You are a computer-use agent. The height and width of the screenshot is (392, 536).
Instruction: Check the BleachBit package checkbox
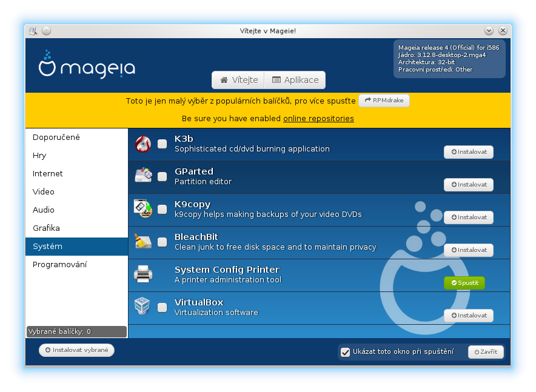coord(162,242)
